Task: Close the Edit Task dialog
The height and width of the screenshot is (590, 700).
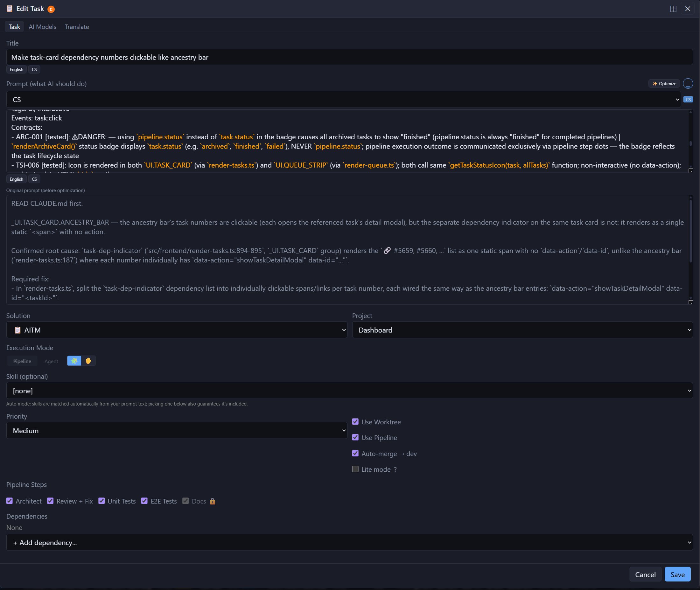Action: coord(688,9)
